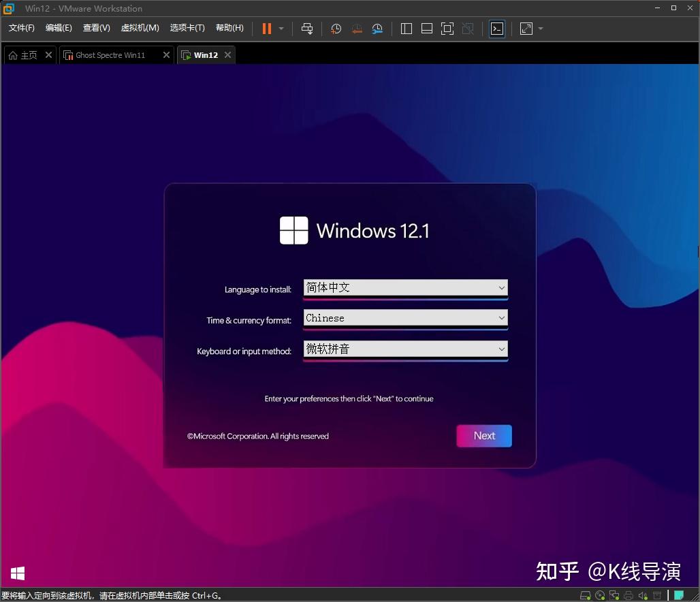Take a snapshot of the VM

pyautogui.click(x=336, y=29)
